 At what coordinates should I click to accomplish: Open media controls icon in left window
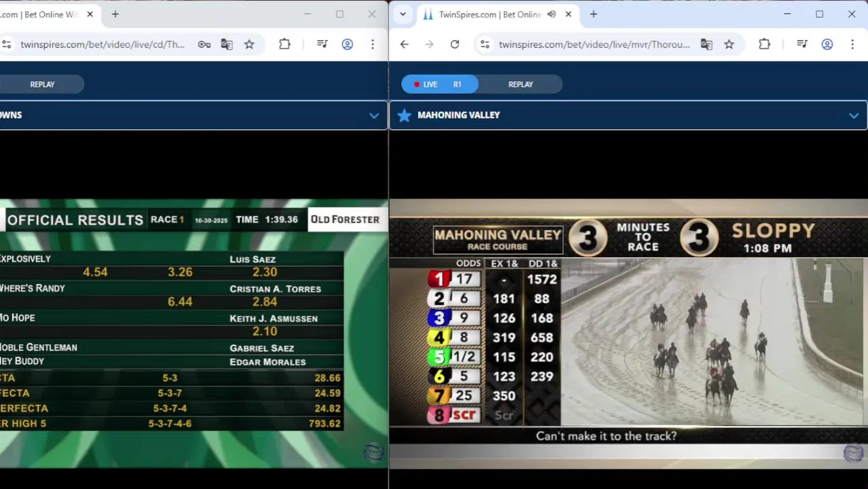(x=323, y=44)
